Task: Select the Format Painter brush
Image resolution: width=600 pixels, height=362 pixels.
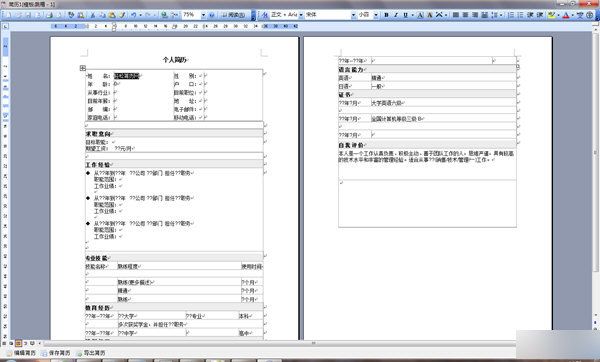Action: click(122, 15)
